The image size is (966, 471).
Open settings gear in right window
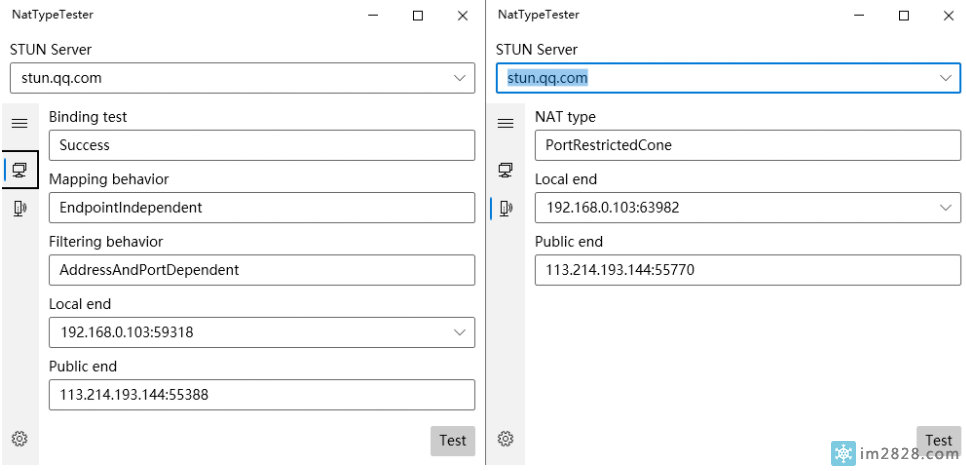click(505, 439)
